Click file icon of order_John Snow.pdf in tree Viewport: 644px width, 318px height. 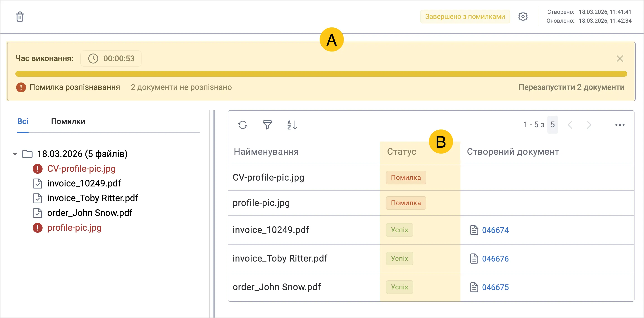37,213
